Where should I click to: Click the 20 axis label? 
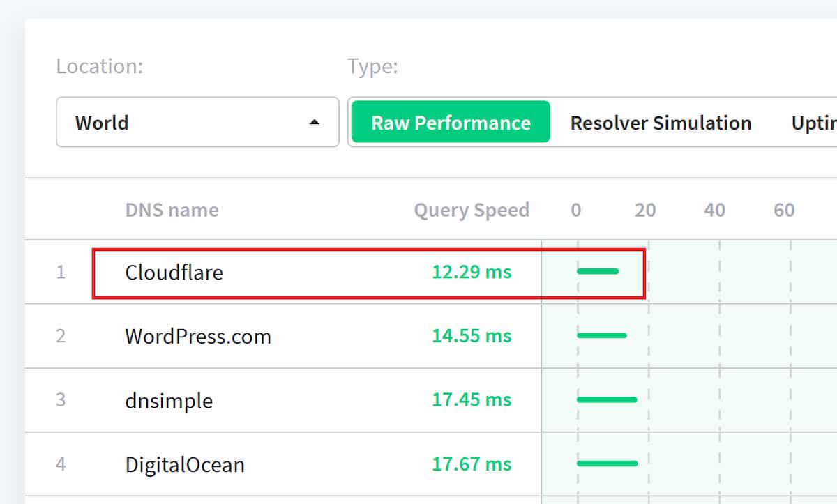click(645, 210)
